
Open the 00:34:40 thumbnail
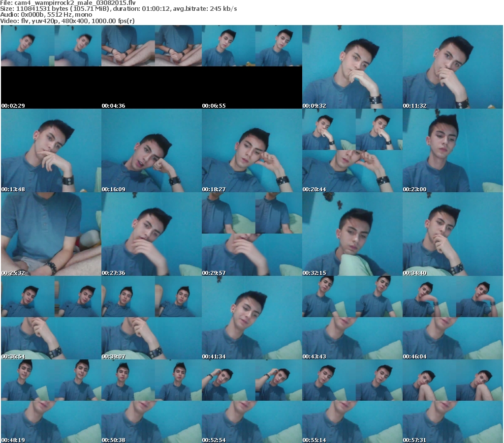click(x=453, y=234)
